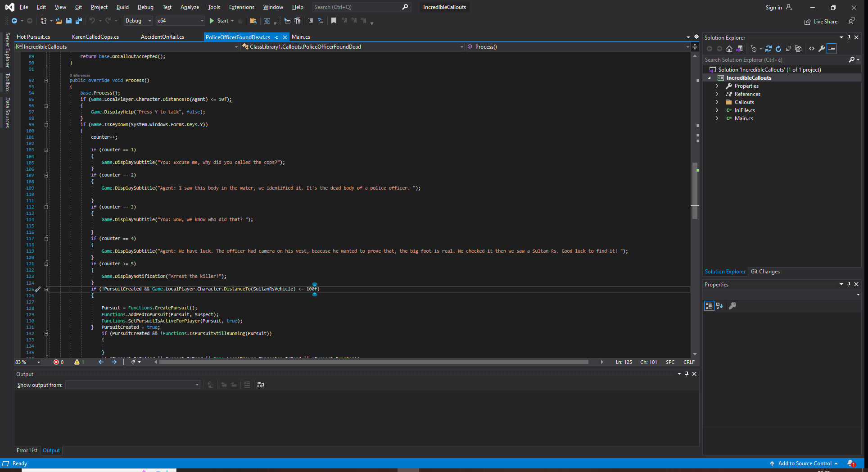Click the Collapse All icon in Solution Explorer
Viewport: 868px width, 472px height.
click(x=788, y=49)
